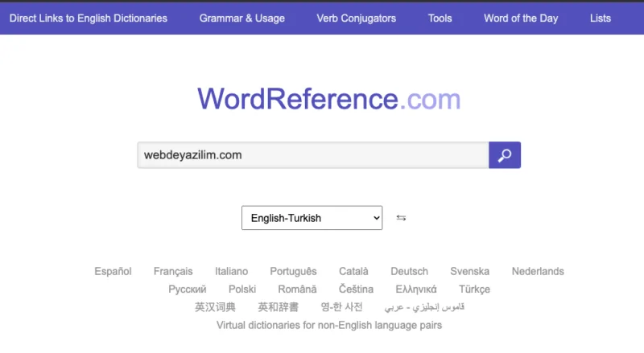Open the Word of the Day menu

521,18
